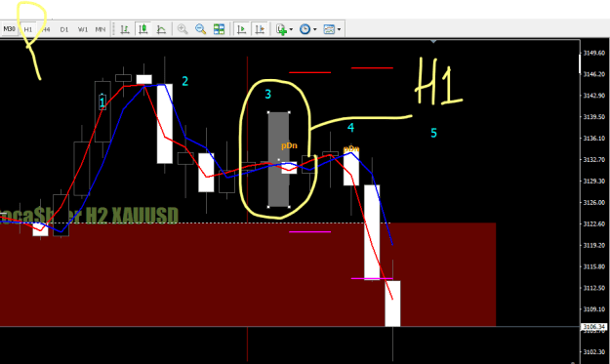The width and height of the screenshot is (610, 364).
Task: Toggle chart shift icon
Action: pyautogui.click(x=260, y=29)
